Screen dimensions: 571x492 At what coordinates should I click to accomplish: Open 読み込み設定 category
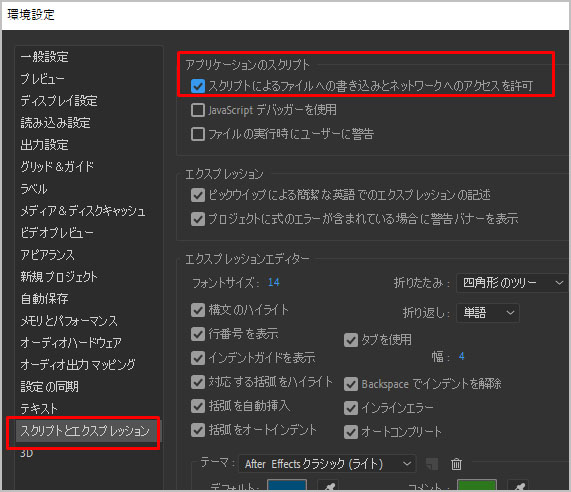coord(55,123)
